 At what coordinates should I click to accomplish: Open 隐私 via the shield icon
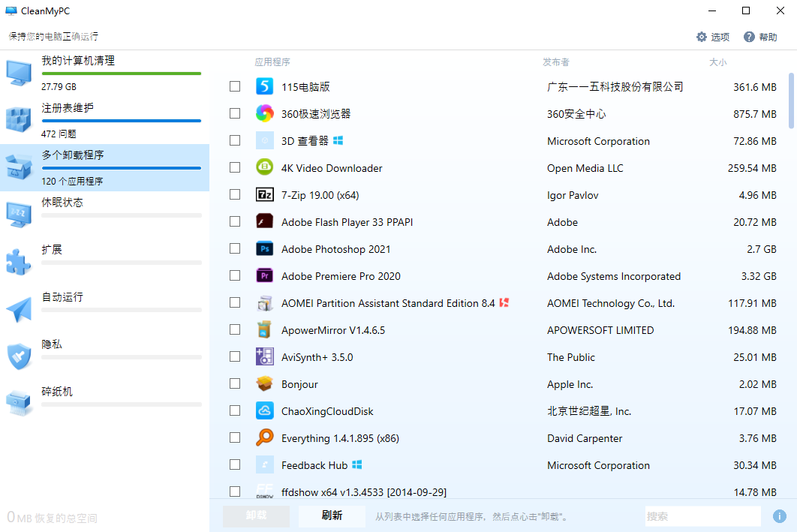(17, 356)
